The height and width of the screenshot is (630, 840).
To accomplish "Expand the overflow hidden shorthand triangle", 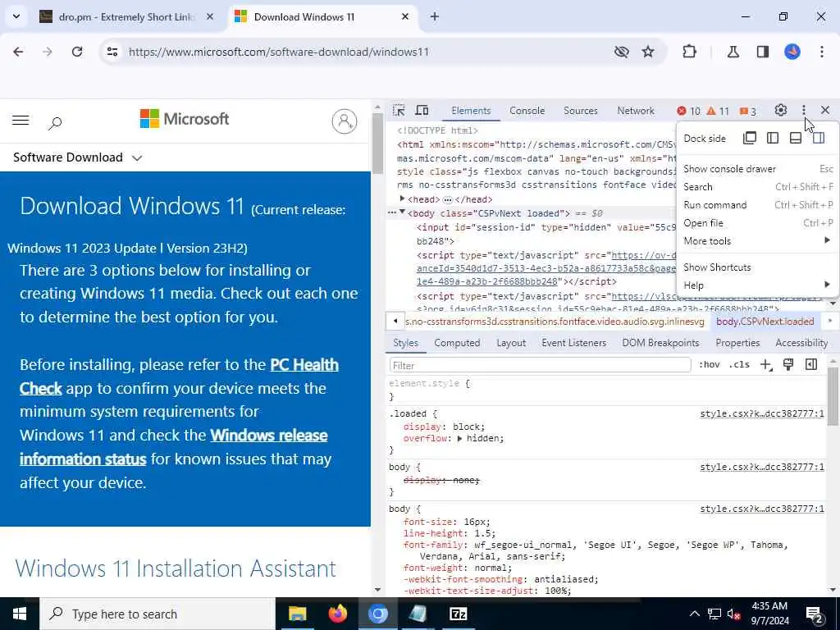I will (459, 438).
